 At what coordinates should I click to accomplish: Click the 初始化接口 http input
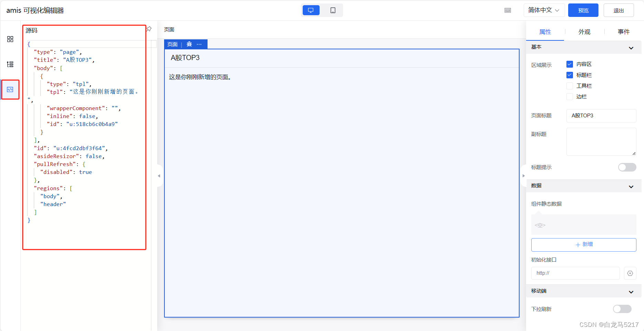pyautogui.click(x=575, y=273)
